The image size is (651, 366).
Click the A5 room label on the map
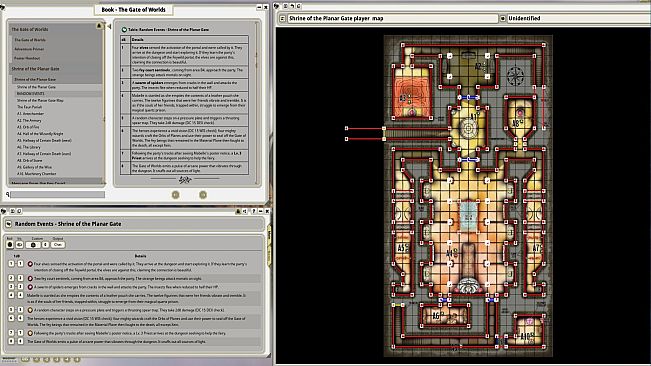(x=402, y=248)
